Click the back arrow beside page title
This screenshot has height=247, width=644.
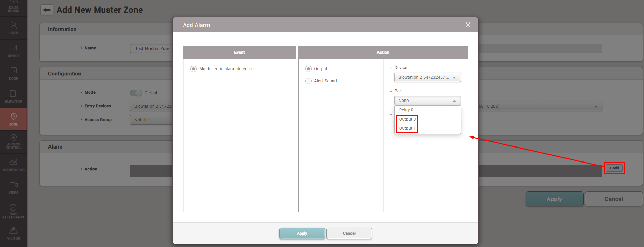click(x=47, y=10)
